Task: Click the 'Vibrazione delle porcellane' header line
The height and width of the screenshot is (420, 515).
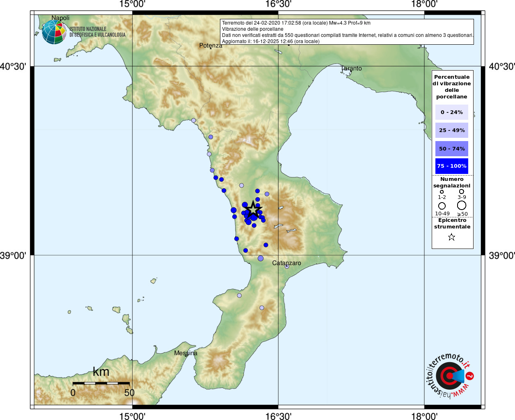Action: [253, 29]
